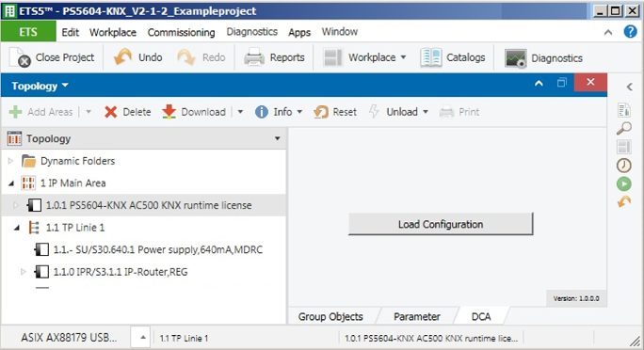Expand the Dynamic Folders node
This screenshot has height=350, width=644.
pos(11,161)
